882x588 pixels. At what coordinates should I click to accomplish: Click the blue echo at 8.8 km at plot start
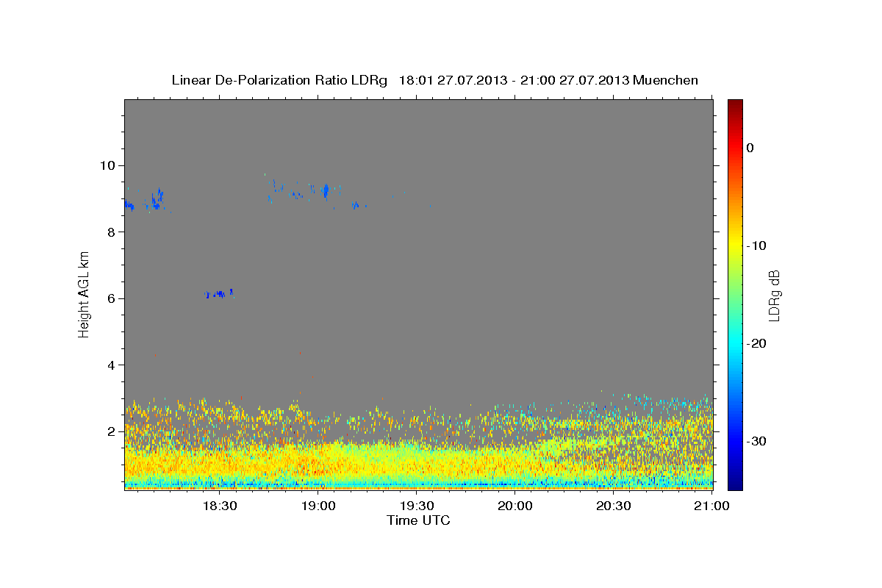point(129,206)
